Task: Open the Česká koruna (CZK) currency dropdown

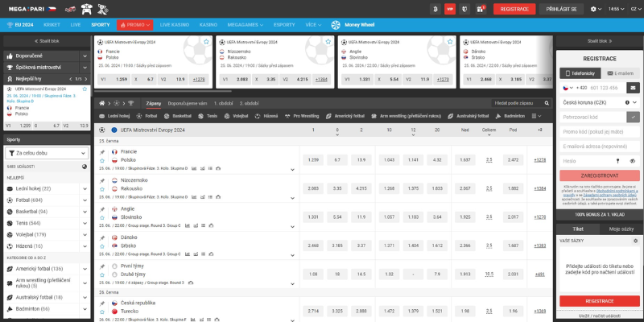Action: pos(600,102)
